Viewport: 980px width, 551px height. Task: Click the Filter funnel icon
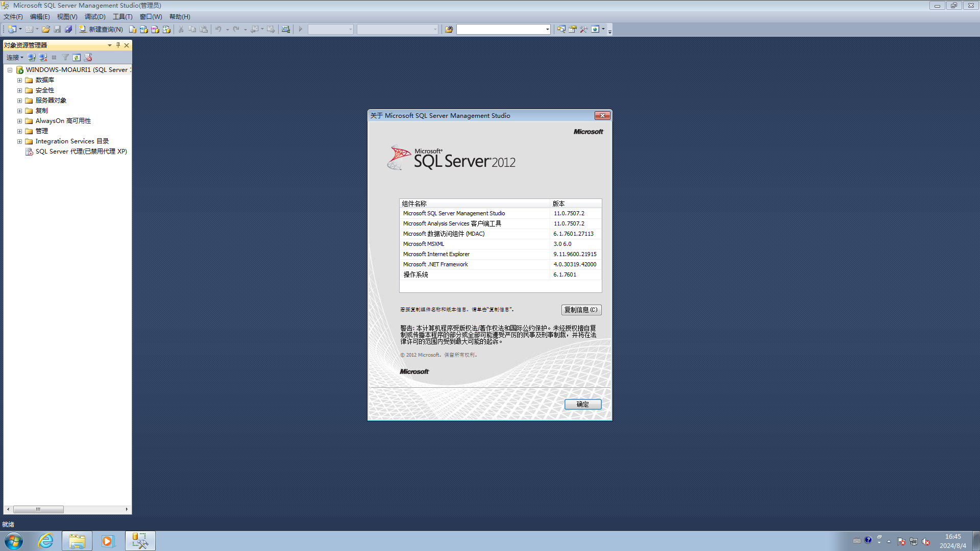(x=65, y=58)
